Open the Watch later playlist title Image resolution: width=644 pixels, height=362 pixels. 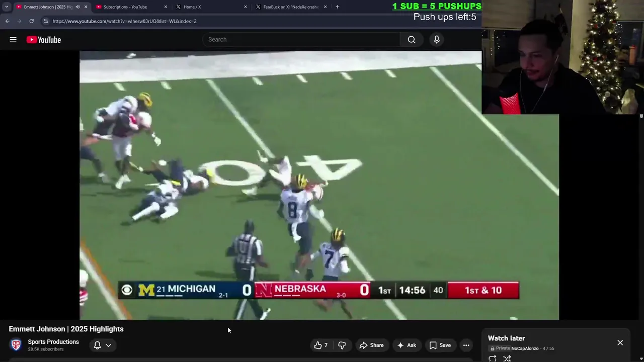(x=506, y=338)
